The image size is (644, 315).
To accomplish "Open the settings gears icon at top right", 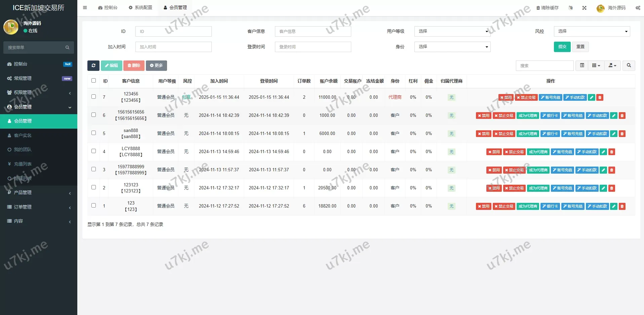I will click(638, 8).
